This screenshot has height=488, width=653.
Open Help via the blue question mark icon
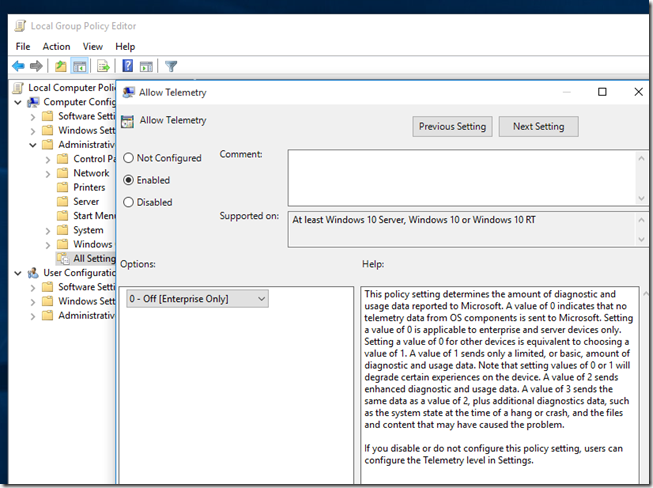tap(127, 66)
